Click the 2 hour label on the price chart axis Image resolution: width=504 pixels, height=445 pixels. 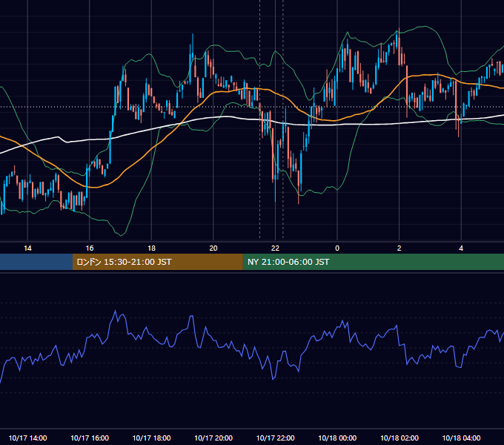click(x=399, y=248)
